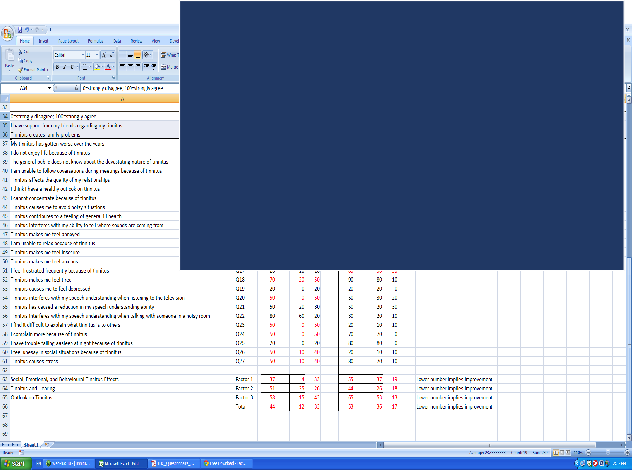
Task: Click the Windows Start button
Action: pyautogui.click(x=14, y=464)
